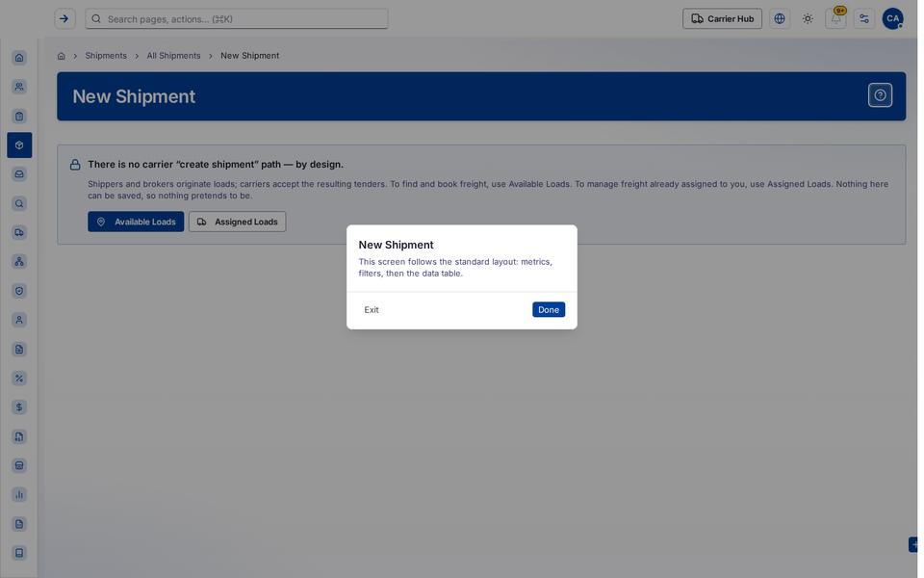Exit the New Shipment tour dialog
Image resolution: width=924 pixels, height=578 pixels.
click(x=372, y=309)
